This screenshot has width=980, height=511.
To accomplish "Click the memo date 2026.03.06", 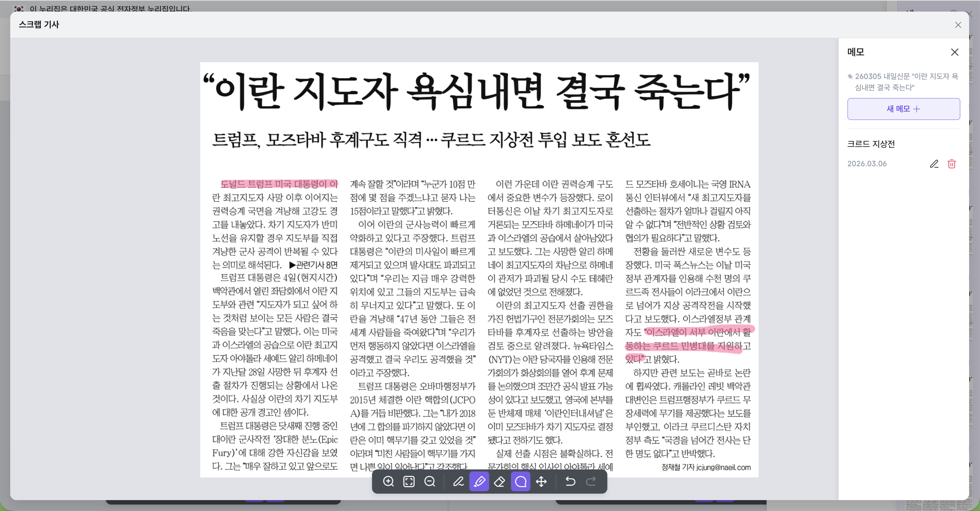I will click(867, 164).
